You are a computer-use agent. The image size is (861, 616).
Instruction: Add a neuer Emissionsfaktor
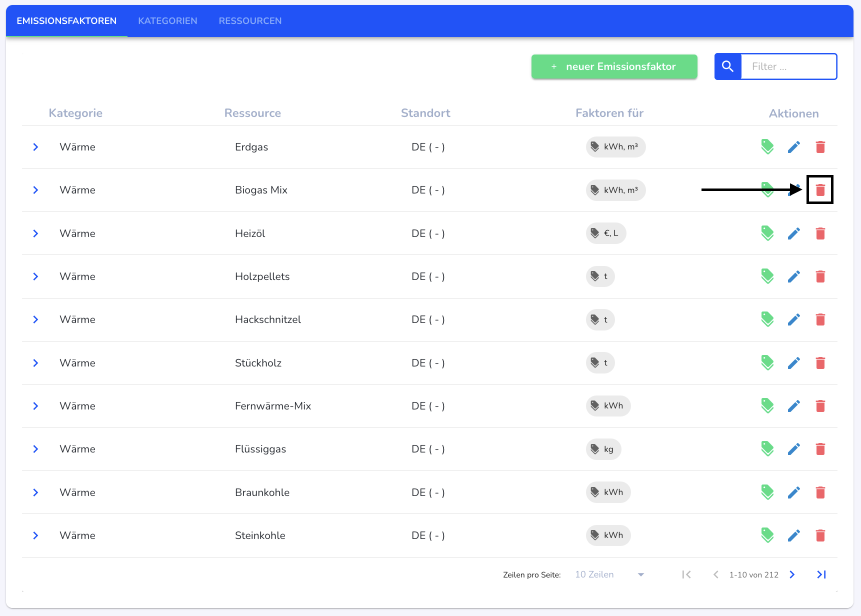614,66
